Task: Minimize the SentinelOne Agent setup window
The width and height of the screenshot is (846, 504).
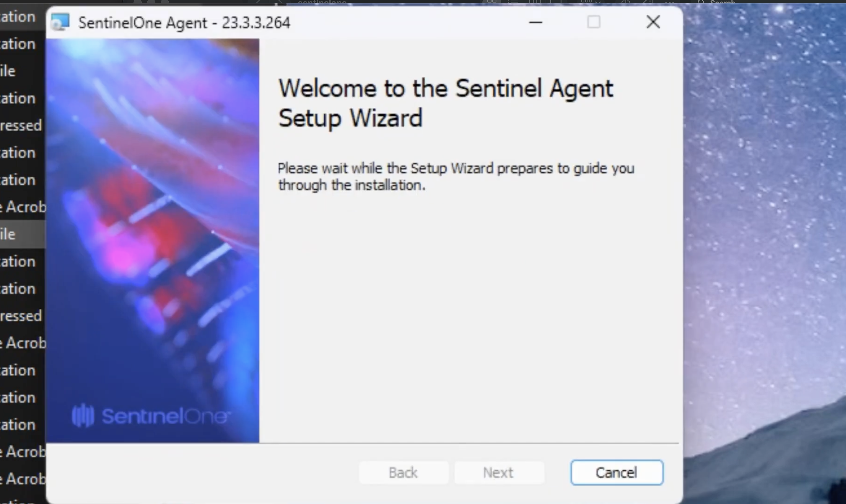Action: tap(535, 22)
